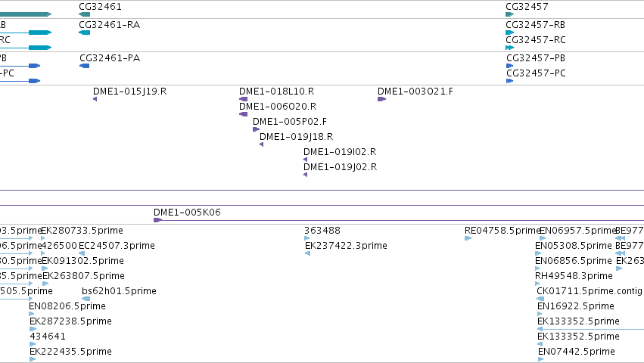Click the CG32461-PA protein arrow glyph

(x=84, y=66)
